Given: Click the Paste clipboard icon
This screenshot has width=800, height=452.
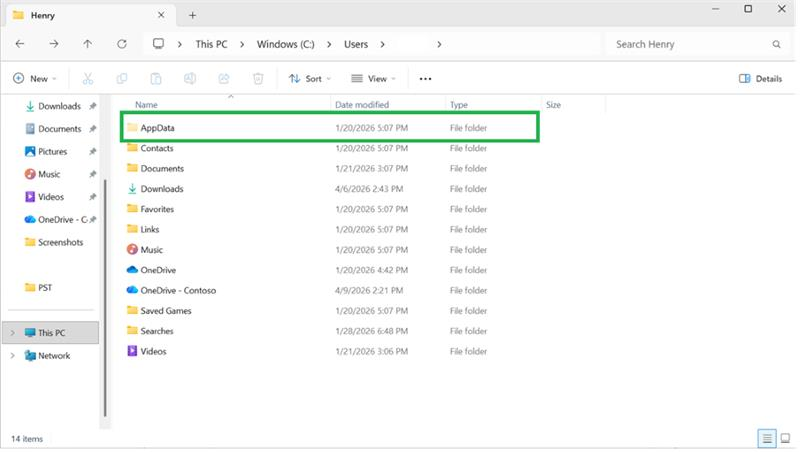Looking at the screenshot, I should click(156, 79).
